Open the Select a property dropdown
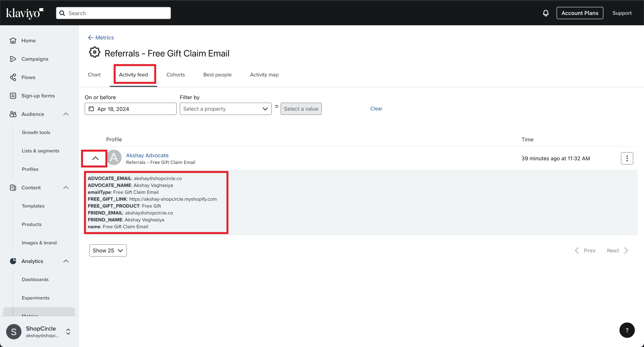 tap(226, 109)
